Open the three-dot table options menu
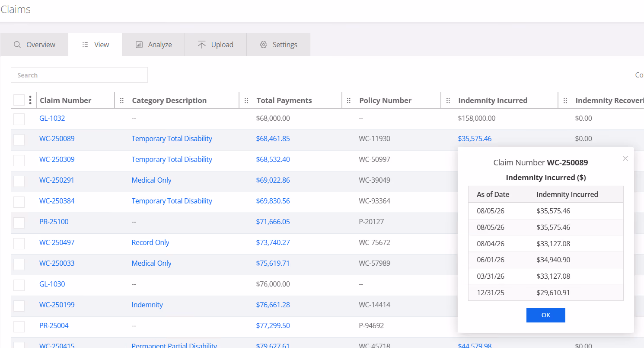This screenshot has height=348, width=644. coord(30,100)
